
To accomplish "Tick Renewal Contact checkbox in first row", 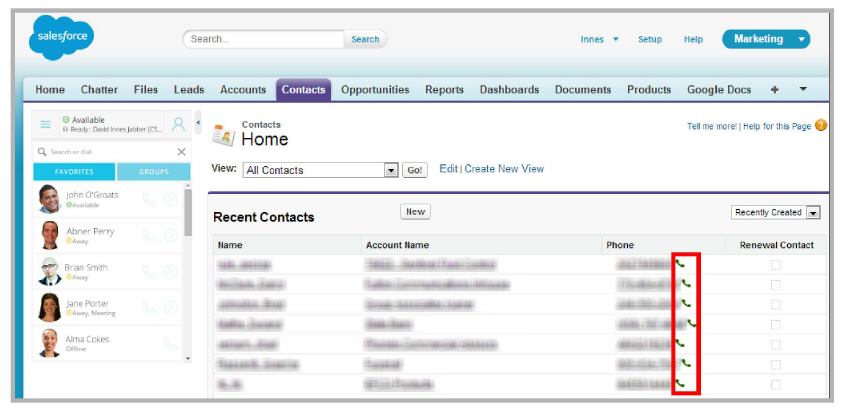I will 776,265.
